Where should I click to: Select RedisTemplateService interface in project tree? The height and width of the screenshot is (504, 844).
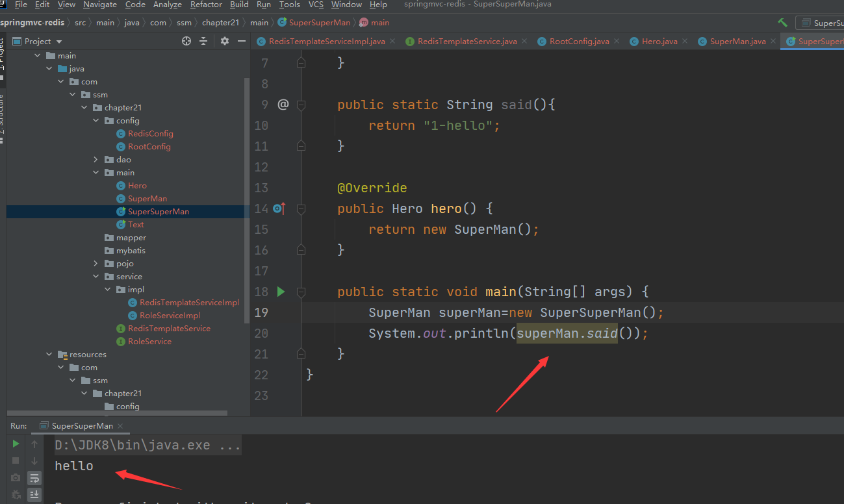(x=169, y=329)
